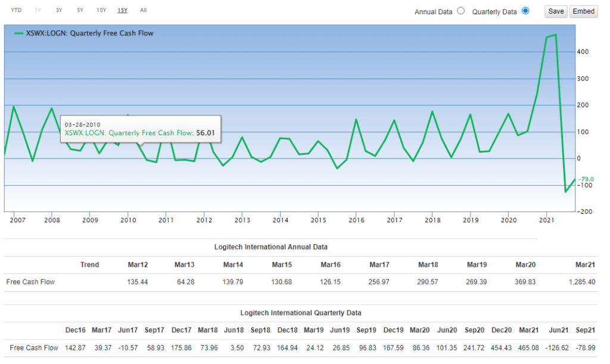
Task: Click the 2021 x-axis label
Action: click(547, 220)
